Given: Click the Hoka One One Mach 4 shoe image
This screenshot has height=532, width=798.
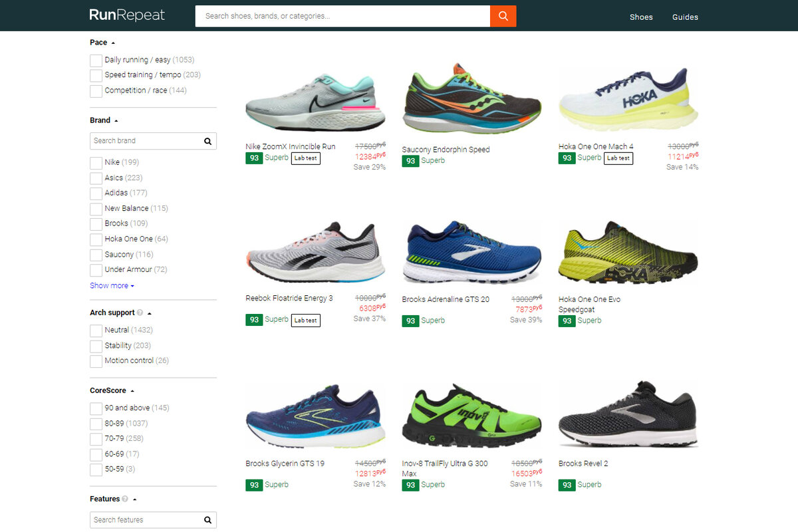Looking at the screenshot, I should click(x=628, y=98).
